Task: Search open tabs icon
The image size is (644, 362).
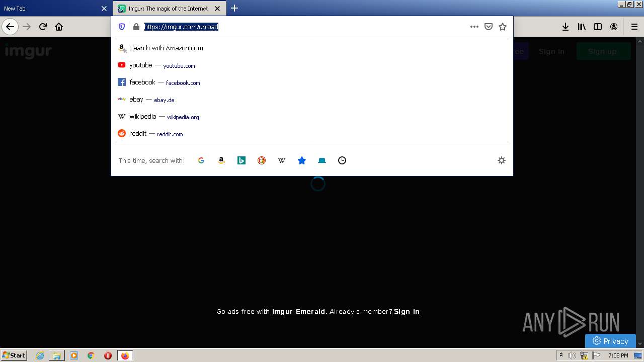Action: tap(322, 160)
